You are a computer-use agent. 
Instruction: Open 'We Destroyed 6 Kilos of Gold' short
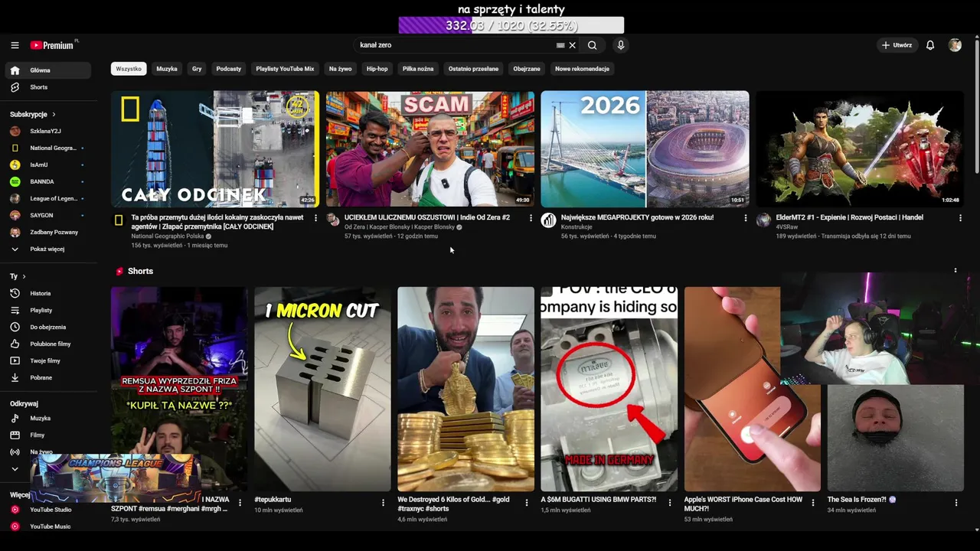[x=465, y=389]
